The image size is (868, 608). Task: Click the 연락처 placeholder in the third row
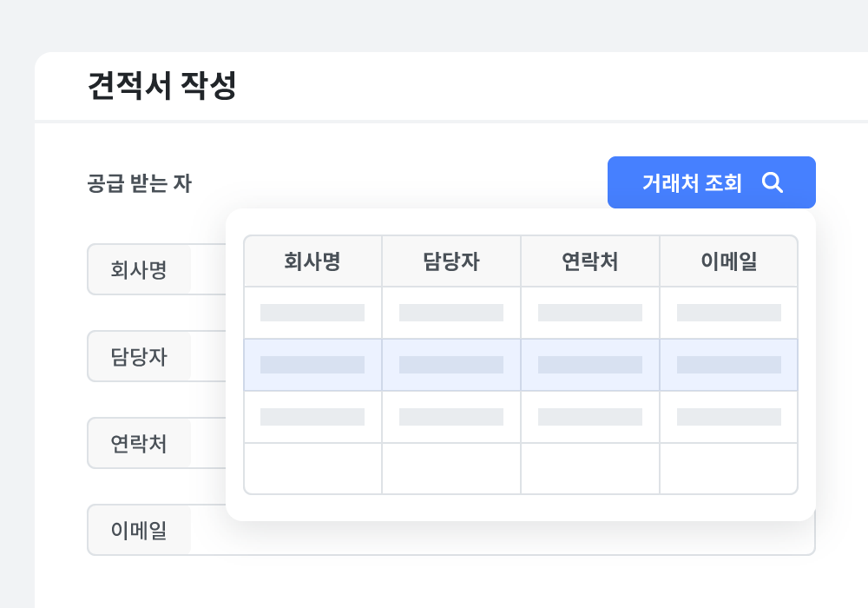pyautogui.click(x=590, y=417)
